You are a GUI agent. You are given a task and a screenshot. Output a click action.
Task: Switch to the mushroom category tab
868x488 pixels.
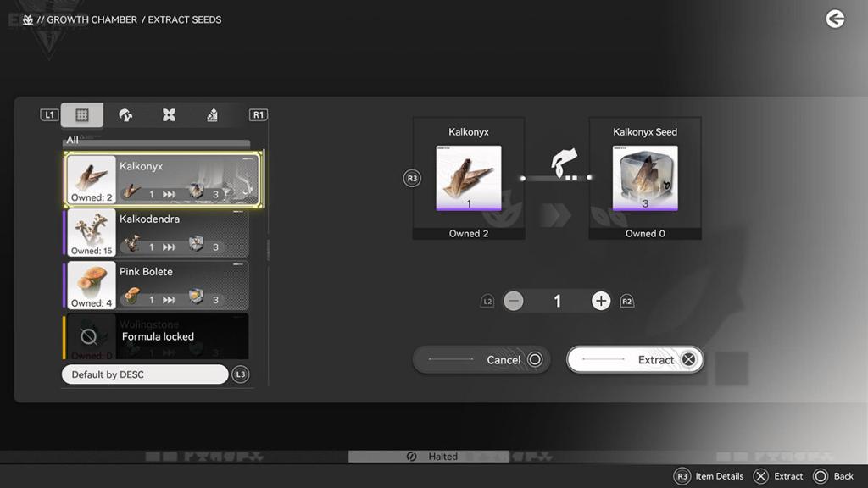125,115
